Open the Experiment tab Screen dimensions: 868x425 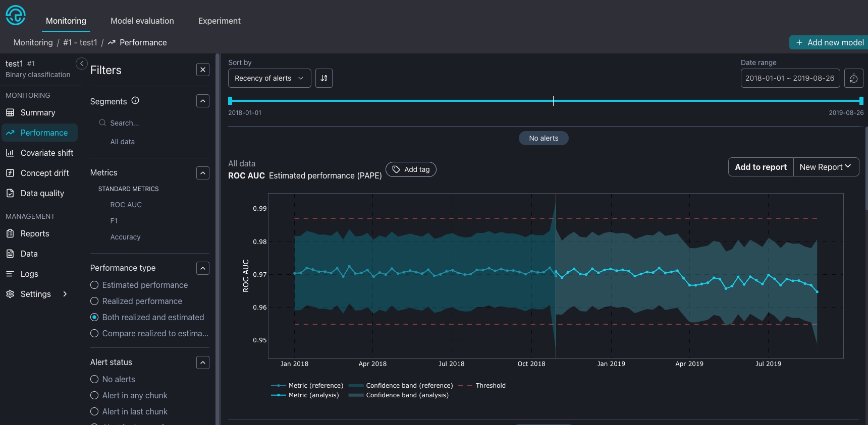tap(219, 21)
